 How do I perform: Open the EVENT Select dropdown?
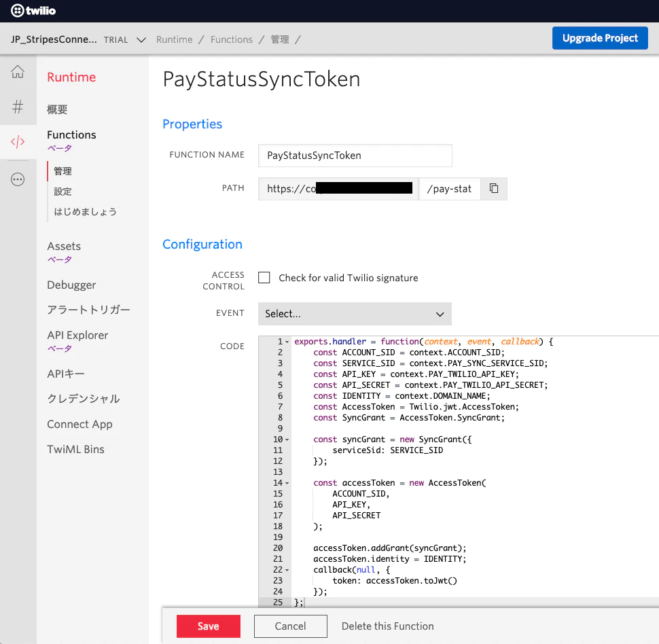355,314
